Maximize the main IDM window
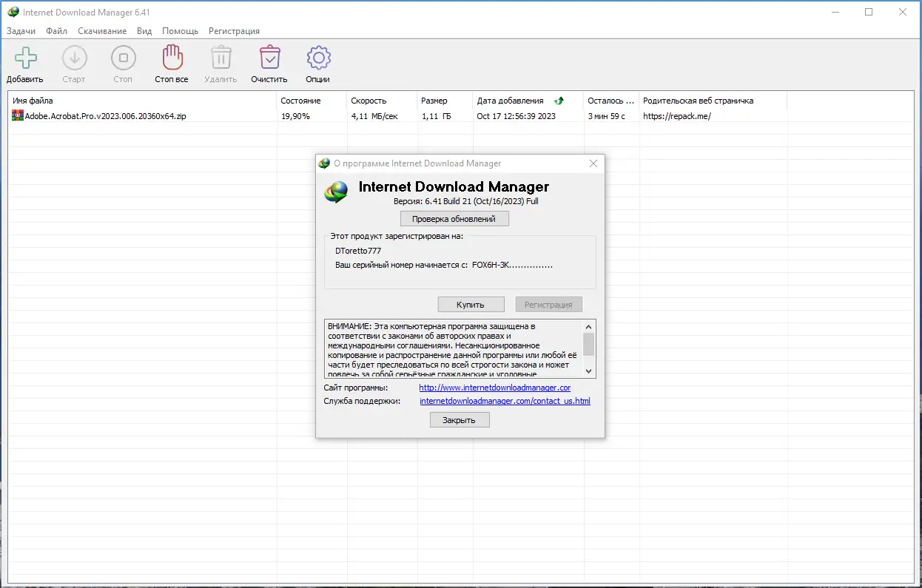The width and height of the screenshot is (922, 588). point(869,13)
